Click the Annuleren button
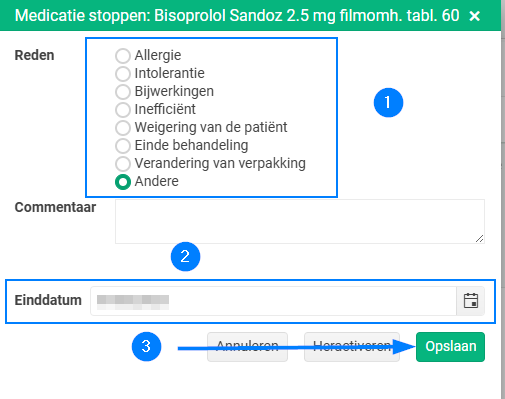The height and width of the screenshot is (399, 505). point(247,347)
